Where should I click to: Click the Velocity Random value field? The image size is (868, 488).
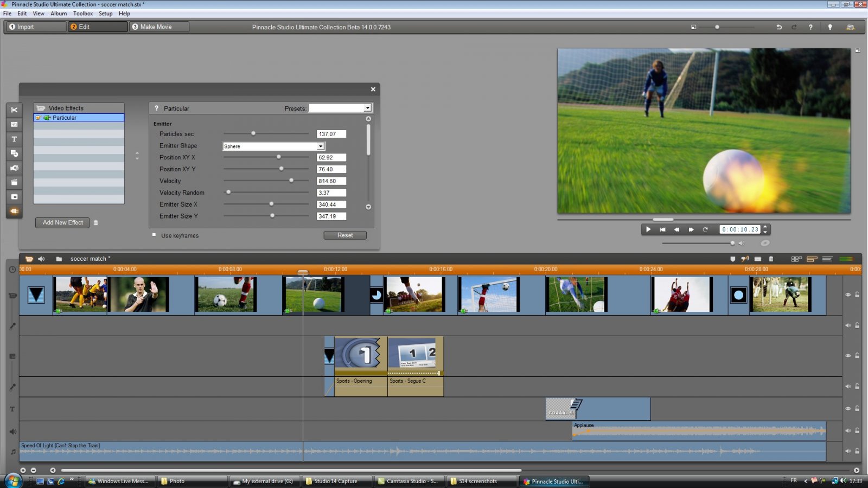coord(331,192)
